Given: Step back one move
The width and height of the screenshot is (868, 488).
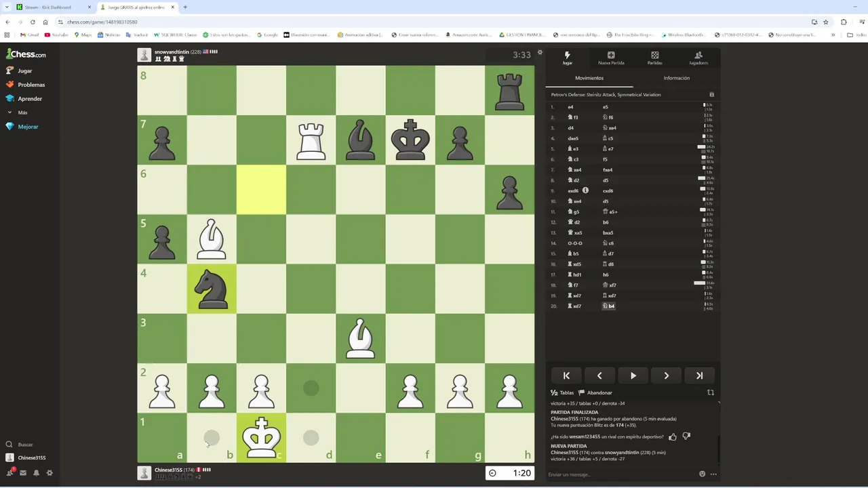Looking at the screenshot, I should (599, 375).
